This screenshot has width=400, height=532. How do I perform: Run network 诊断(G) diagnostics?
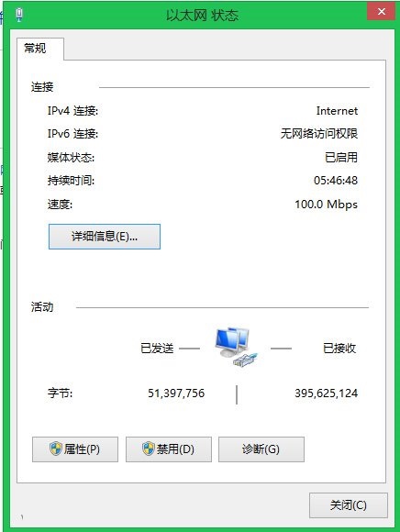[x=261, y=449]
